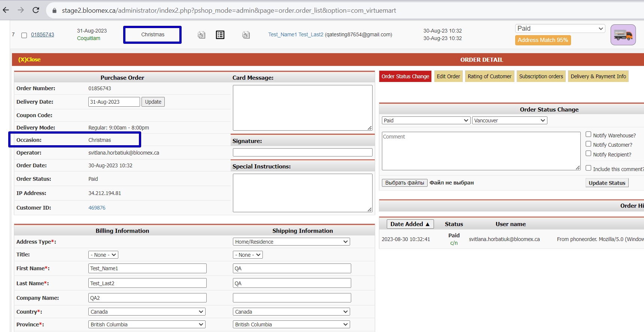644x332 pixels.
Task: Switch to Delivery & Payment Info tab
Action: tap(598, 76)
